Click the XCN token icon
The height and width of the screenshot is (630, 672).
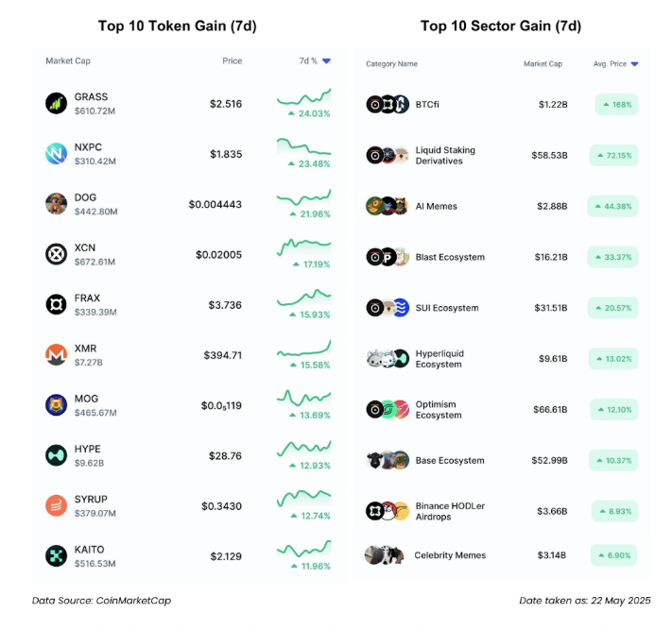pos(56,254)
